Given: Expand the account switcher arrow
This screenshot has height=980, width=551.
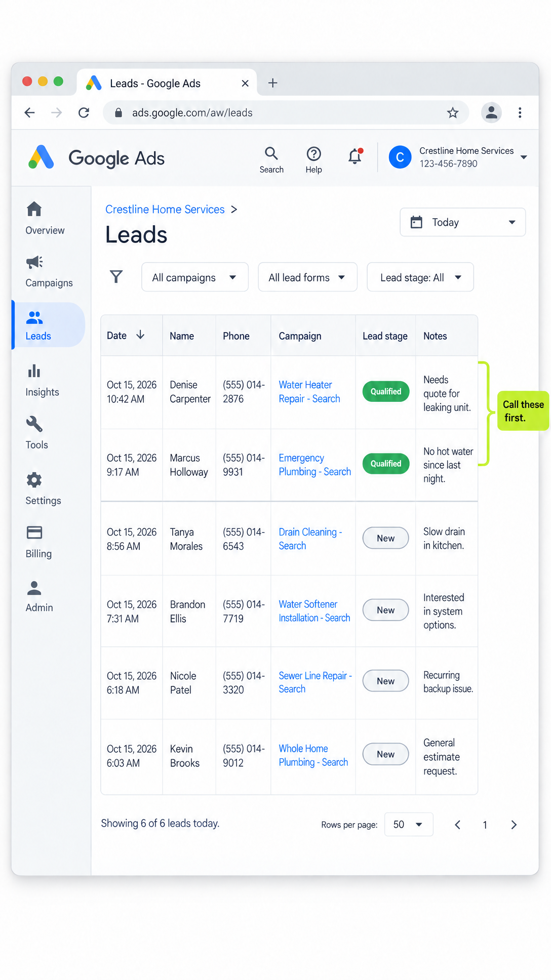Looking at the screenshot, I should (x=524, y=157).
